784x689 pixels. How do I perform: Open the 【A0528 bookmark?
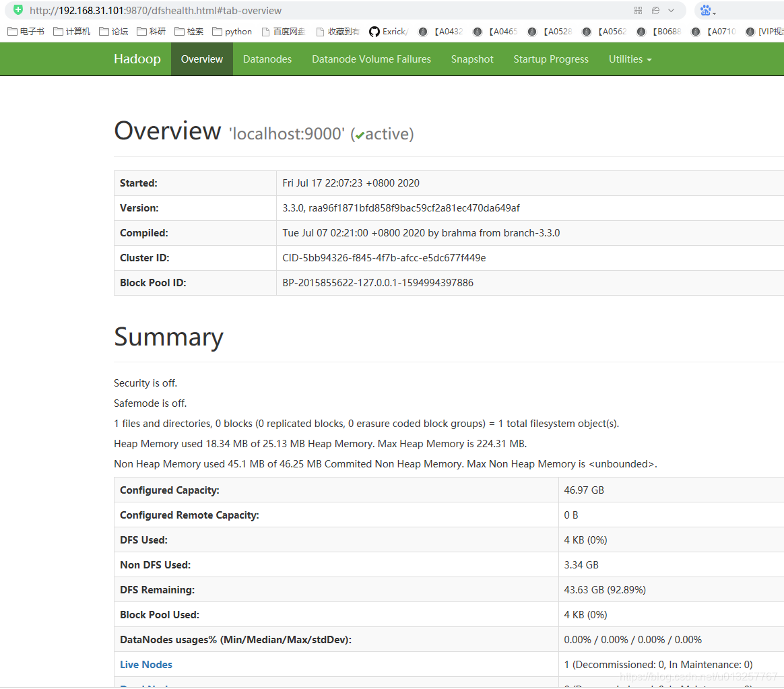[550, 32]
